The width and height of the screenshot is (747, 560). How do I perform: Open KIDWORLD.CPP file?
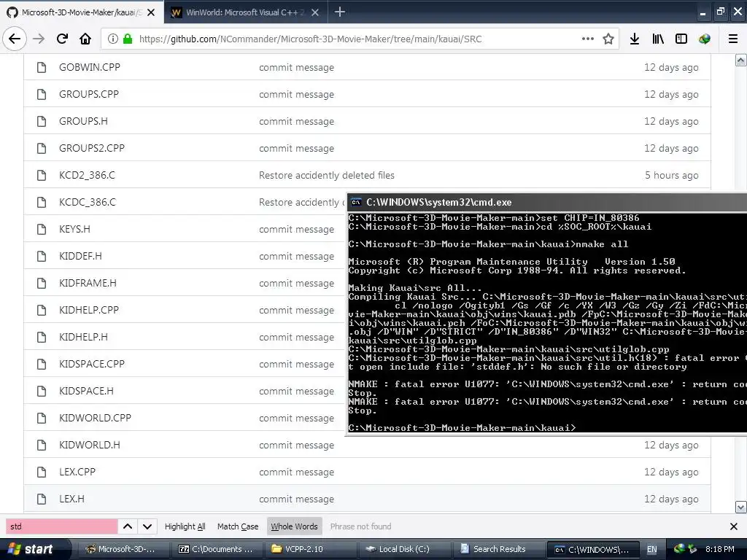(x=95, y=418)
